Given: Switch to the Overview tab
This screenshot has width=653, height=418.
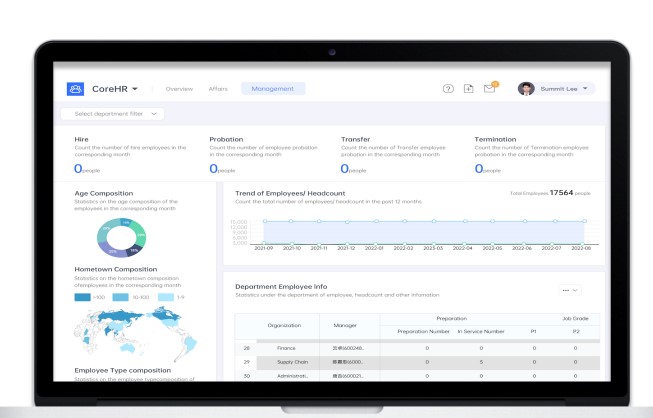Looking at the screenshot, I should (x=179, y=89).
